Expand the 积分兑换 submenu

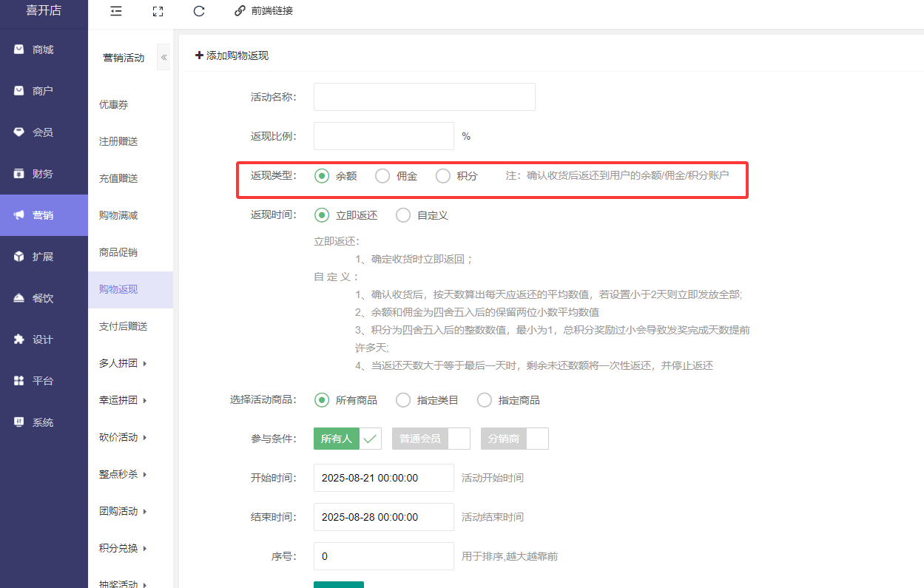tap(123, 548)
